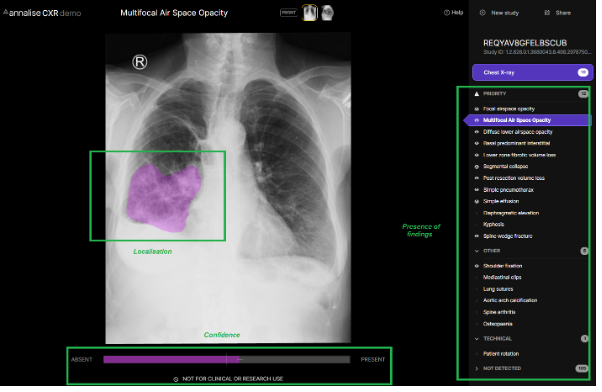This screenshot has height=392, width=602.
Task: Click the Priority warning triangle icon
Action: 476,94
